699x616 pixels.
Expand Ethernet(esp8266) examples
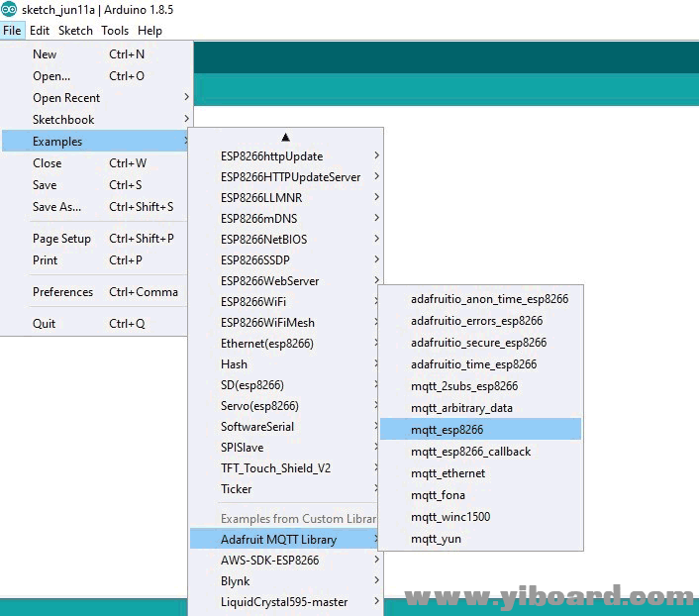pyautogui.click(x=284, y=344)
